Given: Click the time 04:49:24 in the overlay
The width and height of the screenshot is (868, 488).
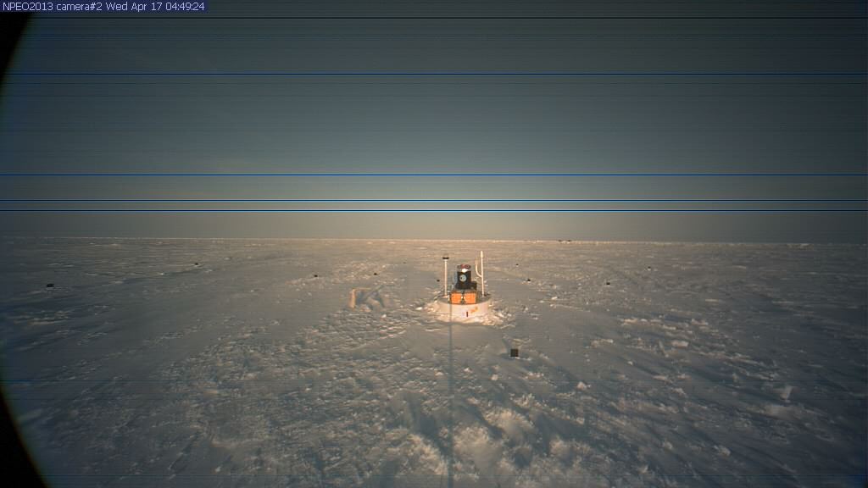Looking at the screenshot, I should [180, 6].
